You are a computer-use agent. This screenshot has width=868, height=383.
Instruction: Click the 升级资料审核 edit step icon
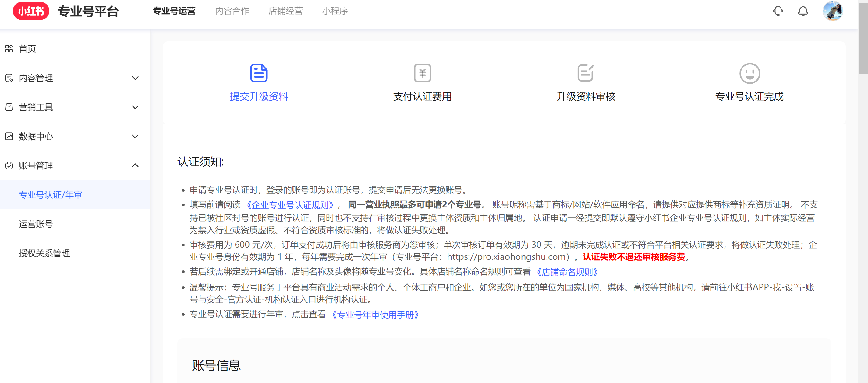coord(586,73)
